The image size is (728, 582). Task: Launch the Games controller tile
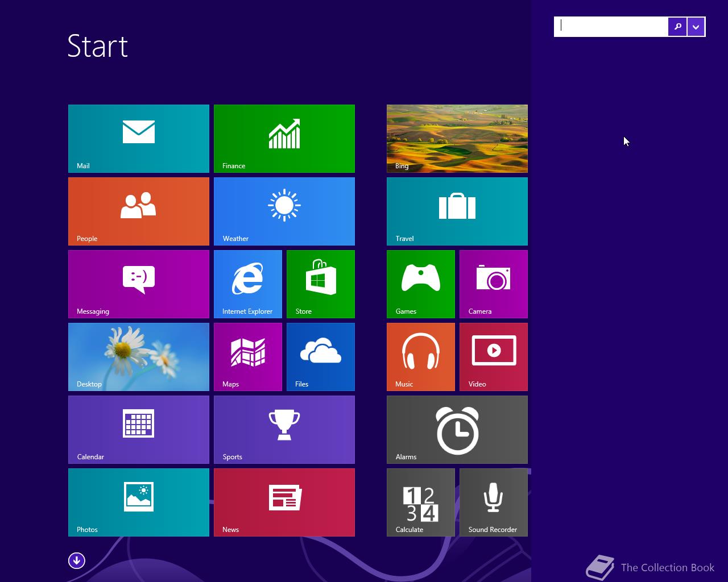click(x=421, y=284)
